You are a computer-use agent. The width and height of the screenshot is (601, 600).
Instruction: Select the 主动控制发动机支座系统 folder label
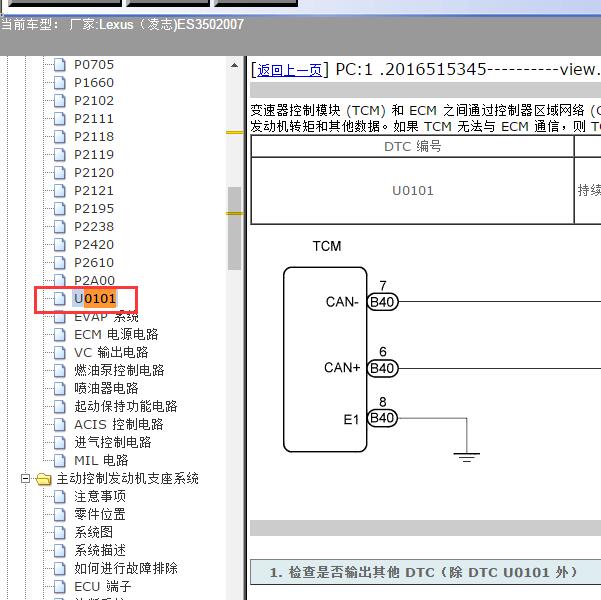(128, 479)
